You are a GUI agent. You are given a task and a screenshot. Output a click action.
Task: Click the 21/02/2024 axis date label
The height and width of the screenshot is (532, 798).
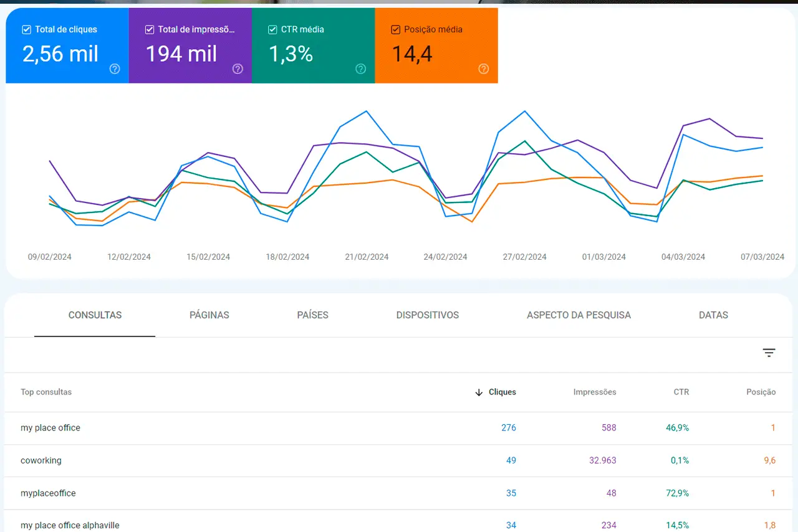(x=367, y=257)
